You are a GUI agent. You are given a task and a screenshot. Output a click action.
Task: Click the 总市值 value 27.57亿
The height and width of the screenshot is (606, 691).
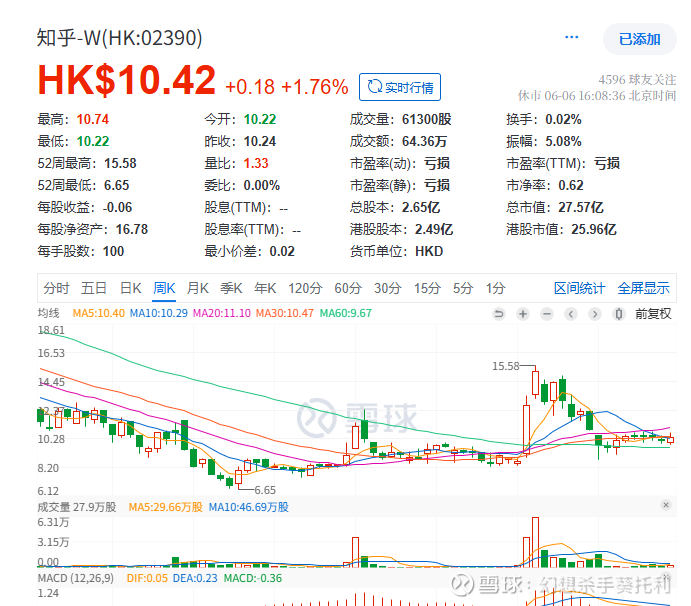click(x=581, y=208)
